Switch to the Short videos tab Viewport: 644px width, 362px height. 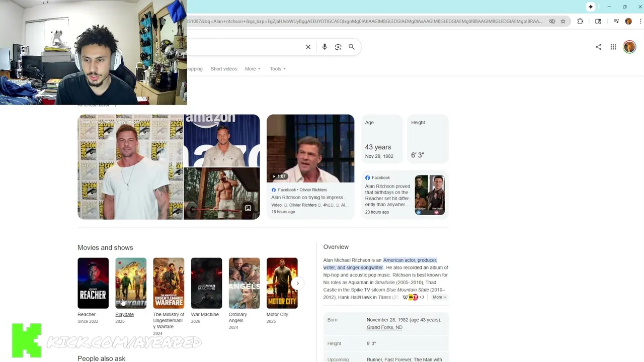pyautogui.click(x=224, y=69)
